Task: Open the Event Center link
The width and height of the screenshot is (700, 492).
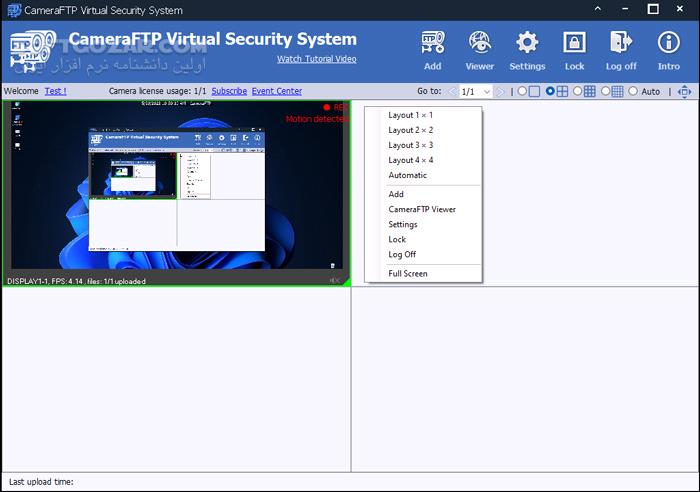Action: tap(277, 91)
